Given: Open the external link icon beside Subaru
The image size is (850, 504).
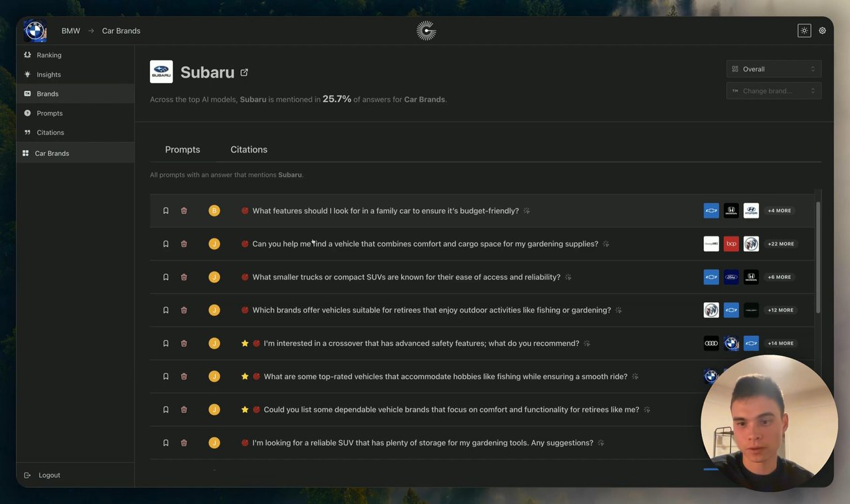Looking at the screenshot, I should (x=244, y=72).
